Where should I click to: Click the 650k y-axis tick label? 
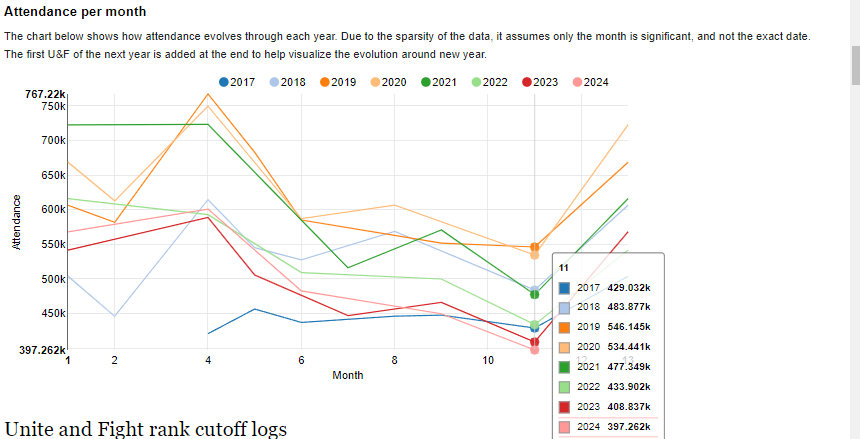[x=54, y=175]
